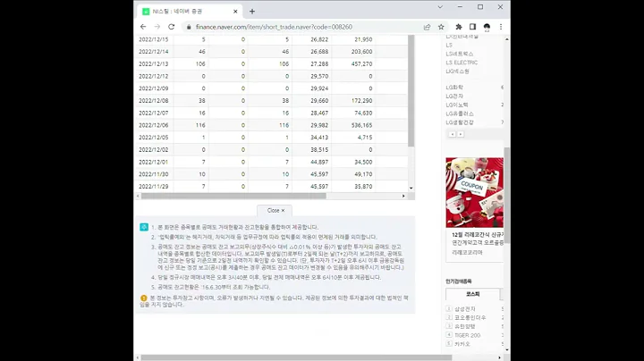644x361 pixels.
Task: Click the table horizontal scrollbar thumb
Action: point(233,196)
